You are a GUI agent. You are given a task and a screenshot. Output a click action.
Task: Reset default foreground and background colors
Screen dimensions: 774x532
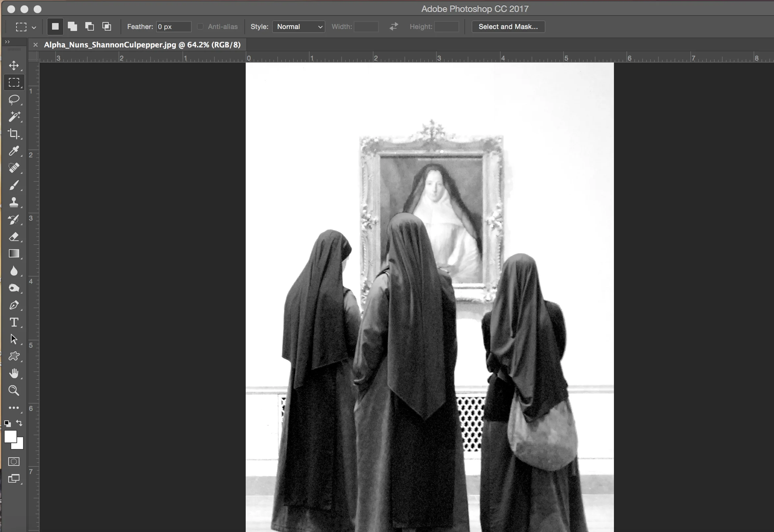pyautogui.click(x=8, y=424)
